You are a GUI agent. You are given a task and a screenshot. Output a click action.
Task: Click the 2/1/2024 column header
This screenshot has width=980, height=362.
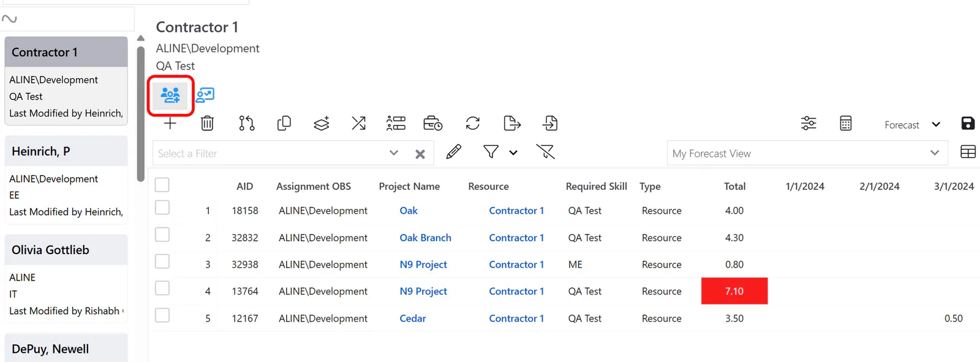coord(880,186)
